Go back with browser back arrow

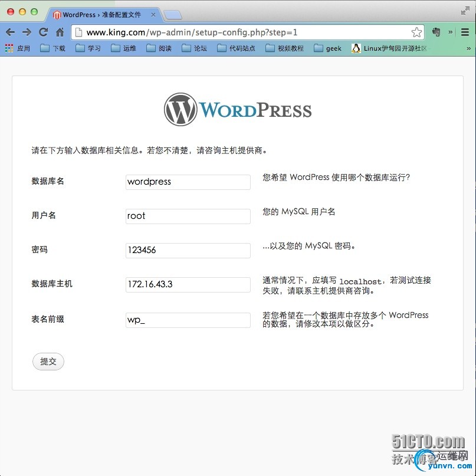click(x=10, y=32)
